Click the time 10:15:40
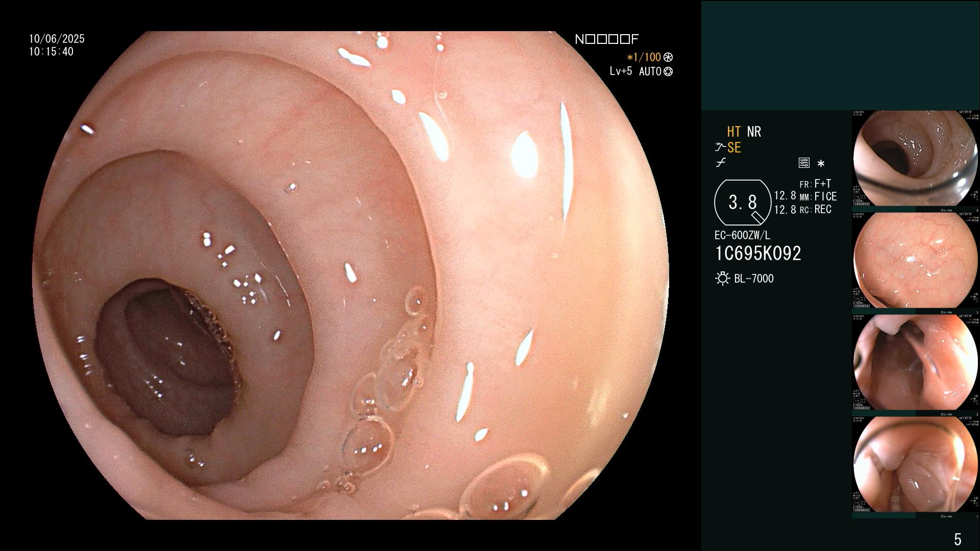 (51, 52)
